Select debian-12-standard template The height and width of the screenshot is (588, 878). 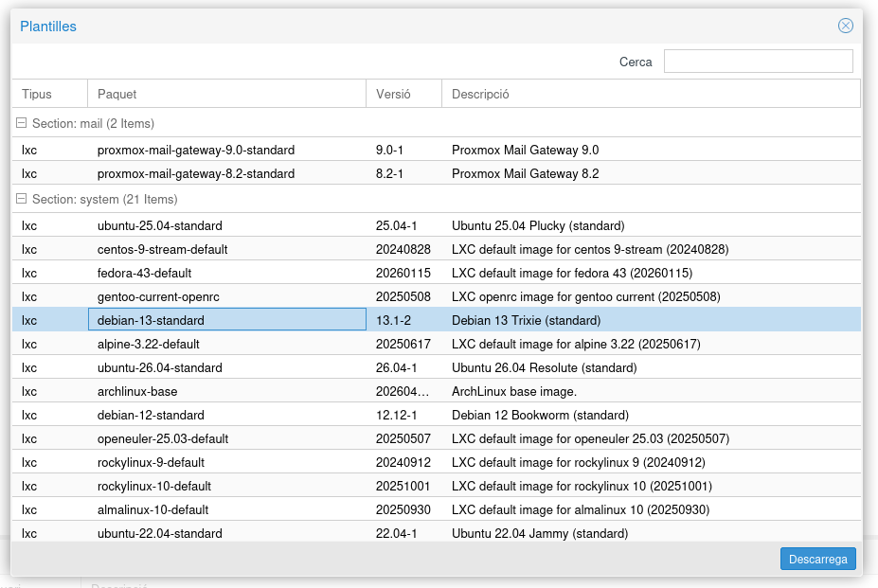[151, 415]
